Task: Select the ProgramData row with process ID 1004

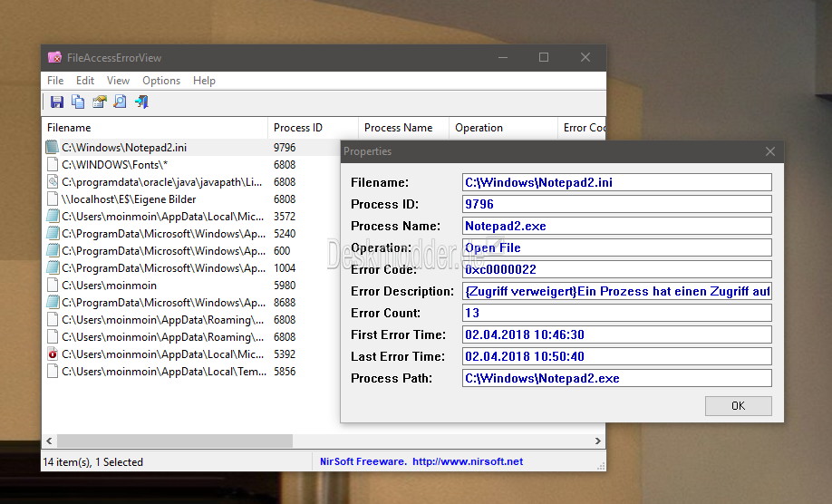Action: [x=191, y=268]
